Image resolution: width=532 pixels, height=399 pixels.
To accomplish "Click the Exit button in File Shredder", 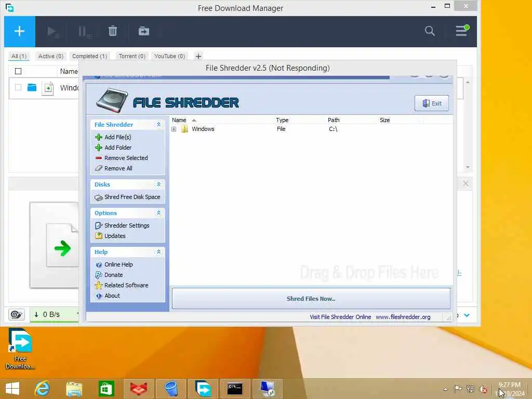I will [432, 103].
